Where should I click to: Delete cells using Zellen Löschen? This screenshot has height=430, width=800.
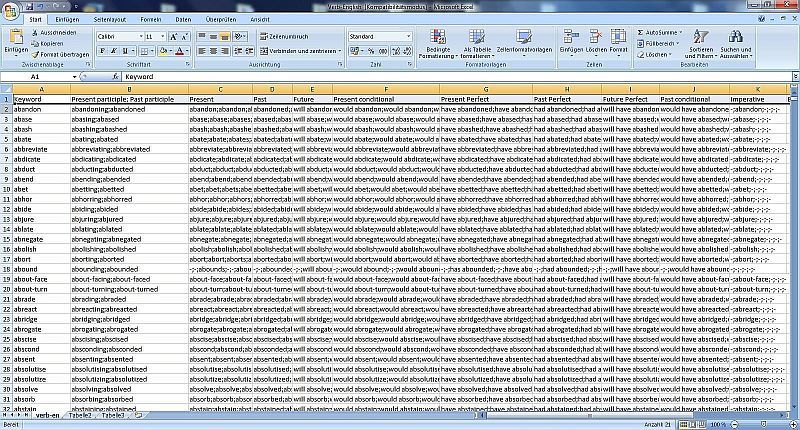[595, 42]
